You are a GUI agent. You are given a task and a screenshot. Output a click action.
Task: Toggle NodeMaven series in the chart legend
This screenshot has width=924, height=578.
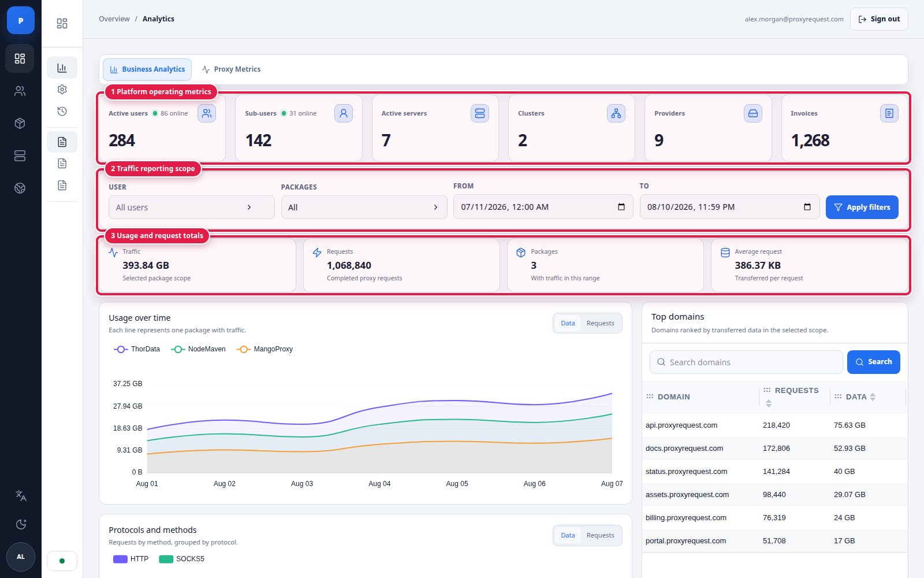[x=199, y=349]
